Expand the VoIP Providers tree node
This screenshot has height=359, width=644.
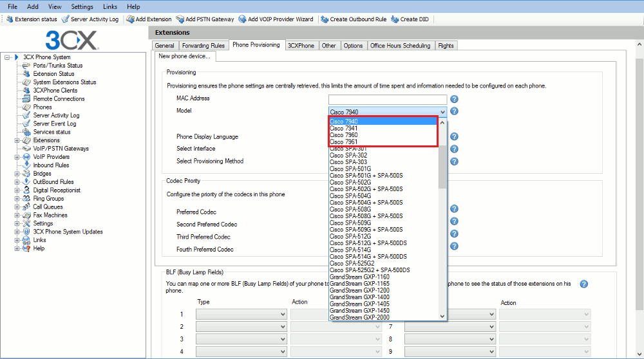[17, 157]
